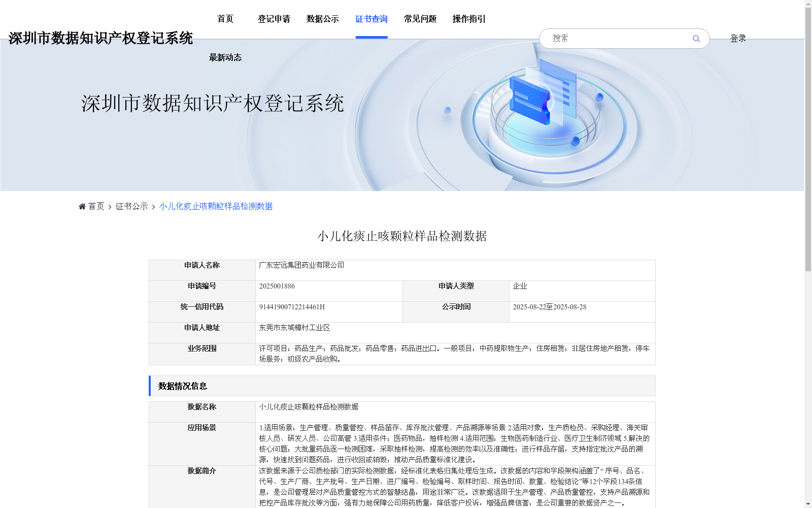Click publicity period 2025-08-22至2025-08-28
Screen dimensions: 812x508
pos(550,307)
